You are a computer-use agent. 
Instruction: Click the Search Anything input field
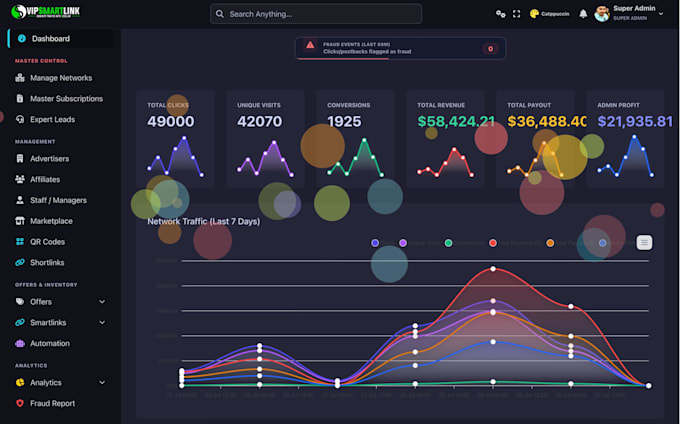(316, 14)
